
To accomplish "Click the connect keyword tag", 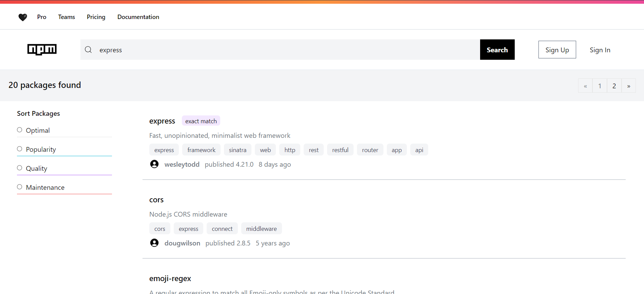I will 222,228.
